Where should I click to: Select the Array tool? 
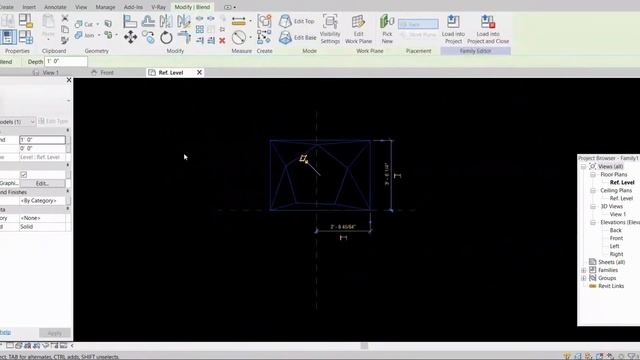[x=200, y=29]
